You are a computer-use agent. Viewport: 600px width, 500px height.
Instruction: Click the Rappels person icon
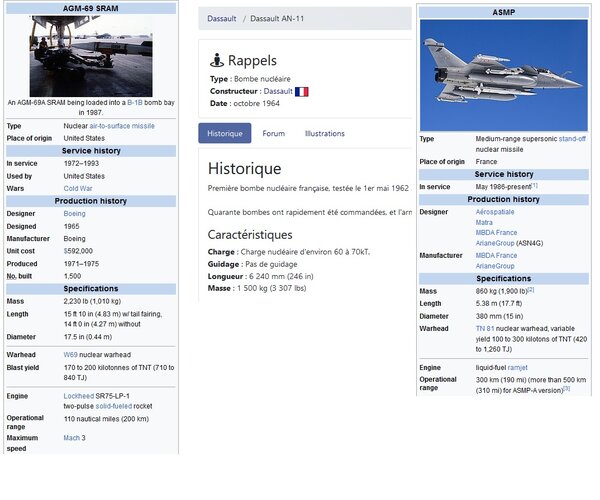coord(217,60)
